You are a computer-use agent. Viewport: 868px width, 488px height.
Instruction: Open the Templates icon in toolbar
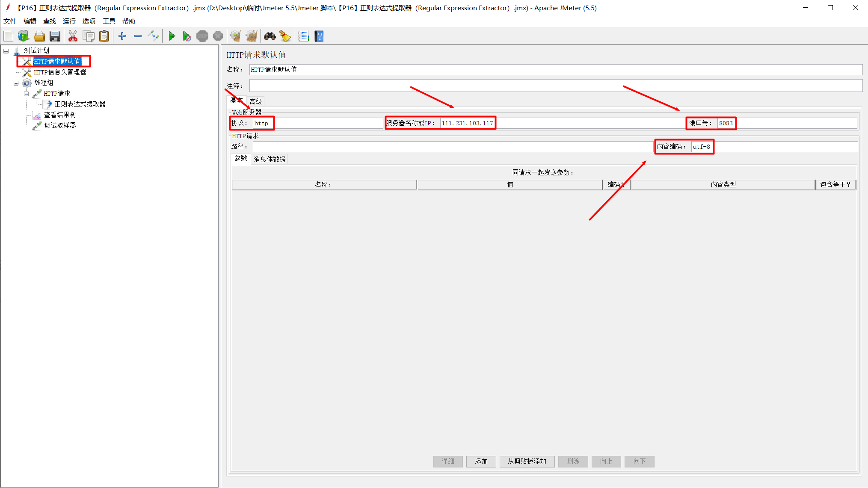(x=24, y=36)
